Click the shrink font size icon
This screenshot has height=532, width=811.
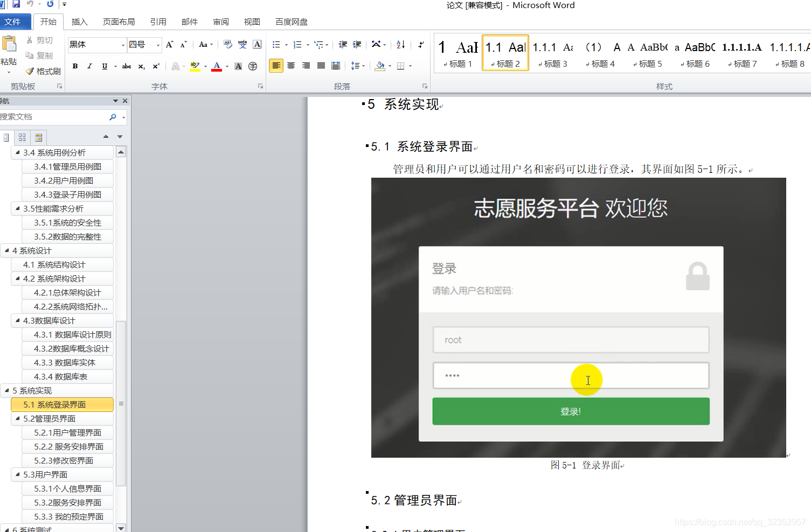(x=184, y=45)
